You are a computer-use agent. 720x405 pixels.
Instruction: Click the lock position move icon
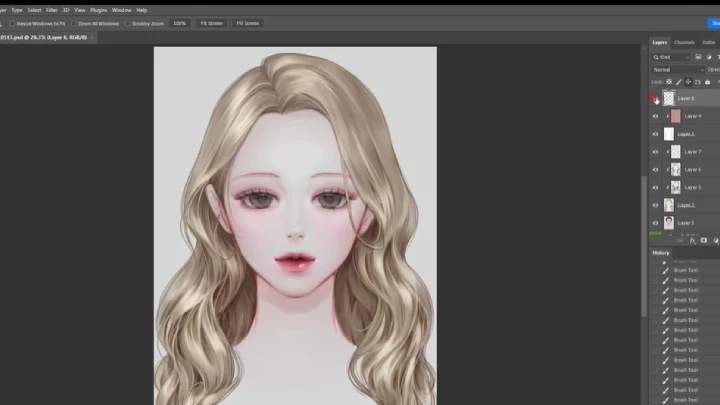click(x=688, y=82)
